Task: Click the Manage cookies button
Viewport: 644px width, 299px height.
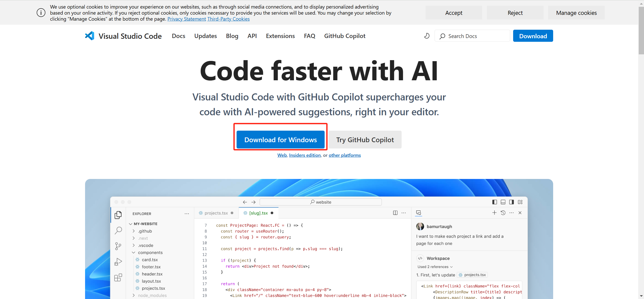Action: pos(576,13)
